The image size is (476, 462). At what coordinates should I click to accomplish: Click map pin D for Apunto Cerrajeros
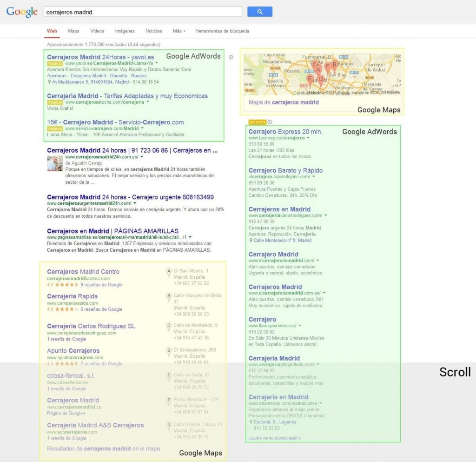[169, 351]
